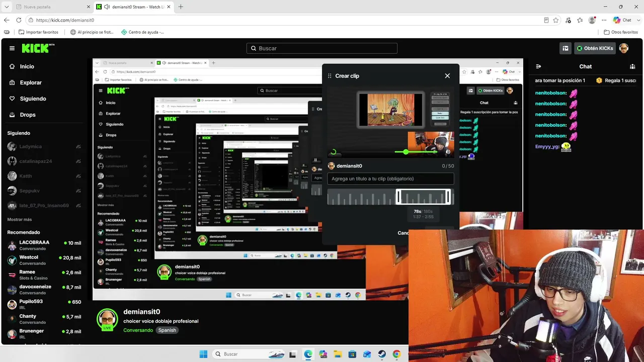The width and height of the screenshot is (644, 362).
Task: Open followed channel catalinapaz24
Action: pos(44,161)
